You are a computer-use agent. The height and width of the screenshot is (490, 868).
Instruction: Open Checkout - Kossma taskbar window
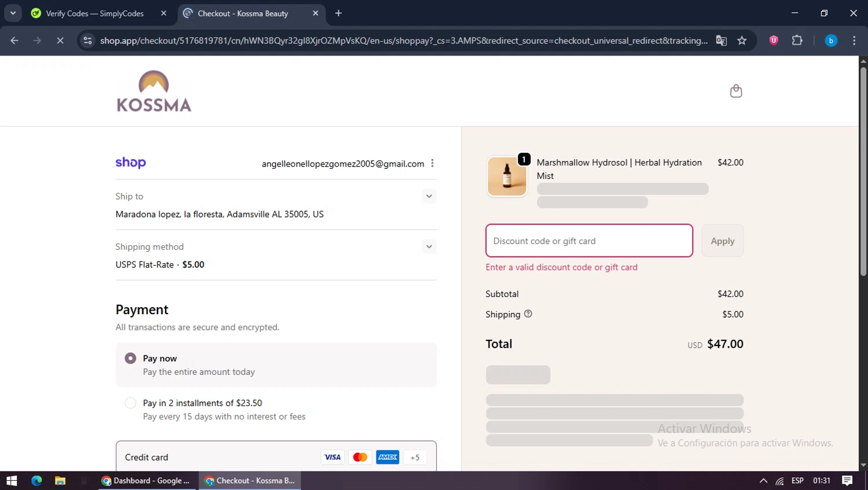250,481
